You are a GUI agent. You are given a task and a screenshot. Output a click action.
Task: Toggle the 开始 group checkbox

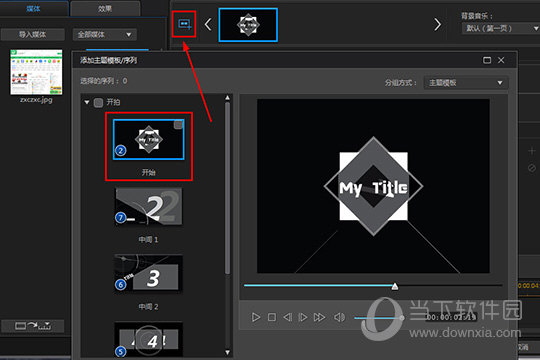click(x=98, y=103)
